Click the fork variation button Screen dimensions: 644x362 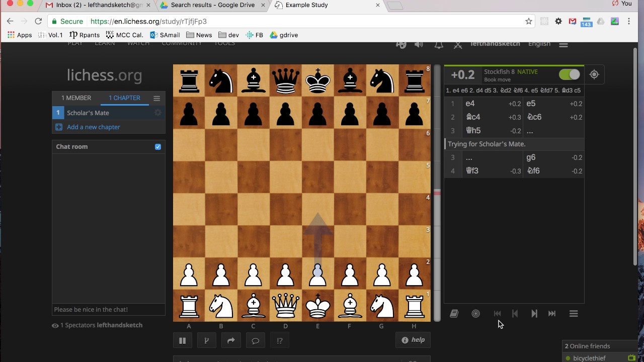206,340
